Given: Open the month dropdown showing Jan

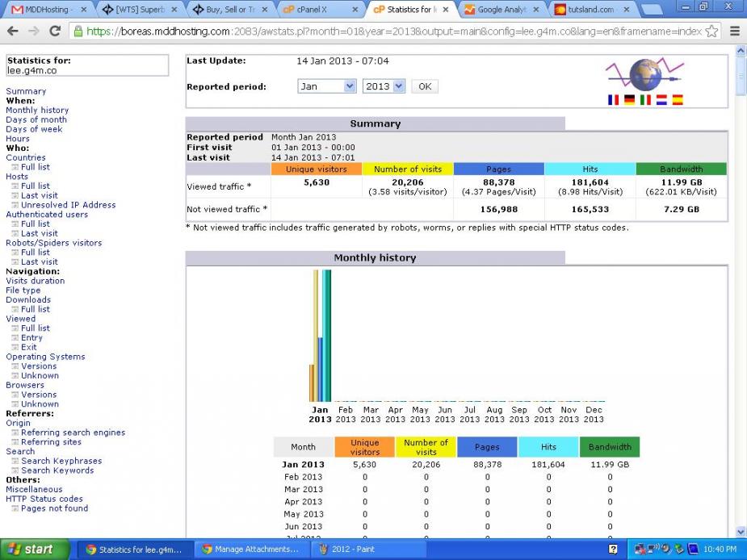Looking at the screenshot, I should tap(327, 86).
